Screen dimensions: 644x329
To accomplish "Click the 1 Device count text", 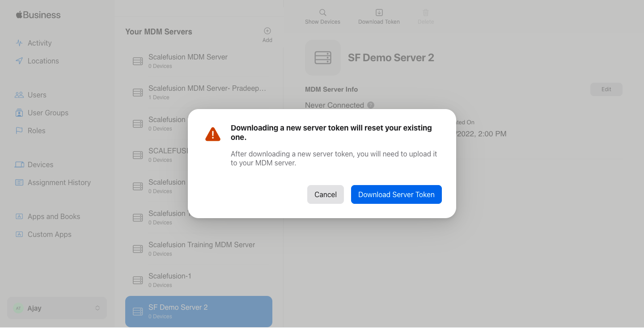I will [x=159, y=97].
